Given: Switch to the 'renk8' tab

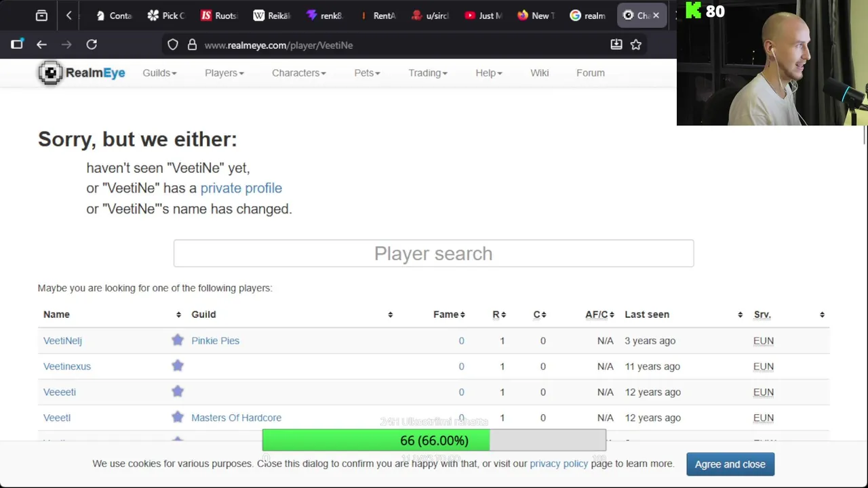Looking at the screenshot, I should pos(324,16).
